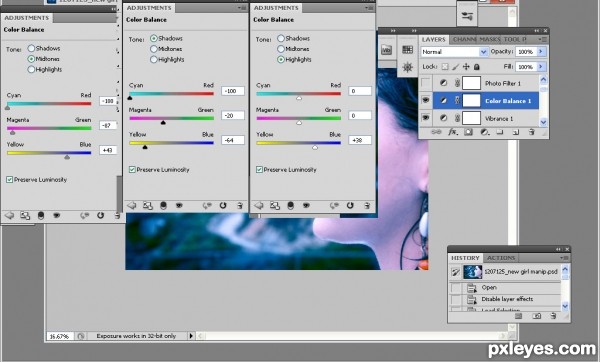Click the status bar icon beside zoom percentage
This screenshot has height=362, width=600.
point(81,336)
